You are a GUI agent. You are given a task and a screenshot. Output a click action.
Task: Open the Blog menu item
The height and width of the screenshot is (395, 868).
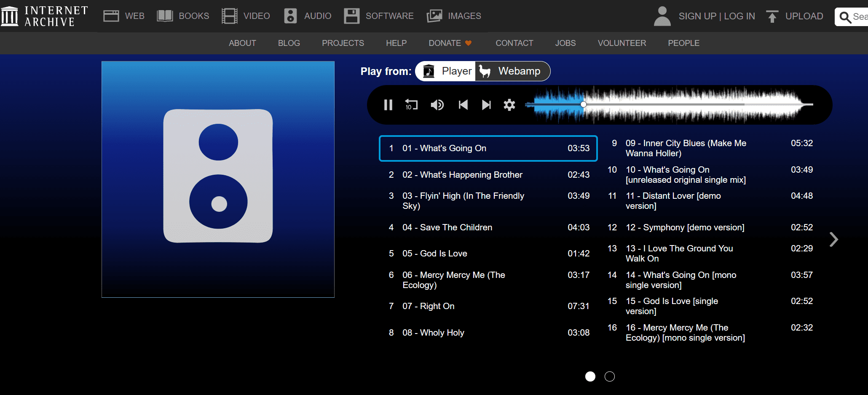click(x=289, y=43)
